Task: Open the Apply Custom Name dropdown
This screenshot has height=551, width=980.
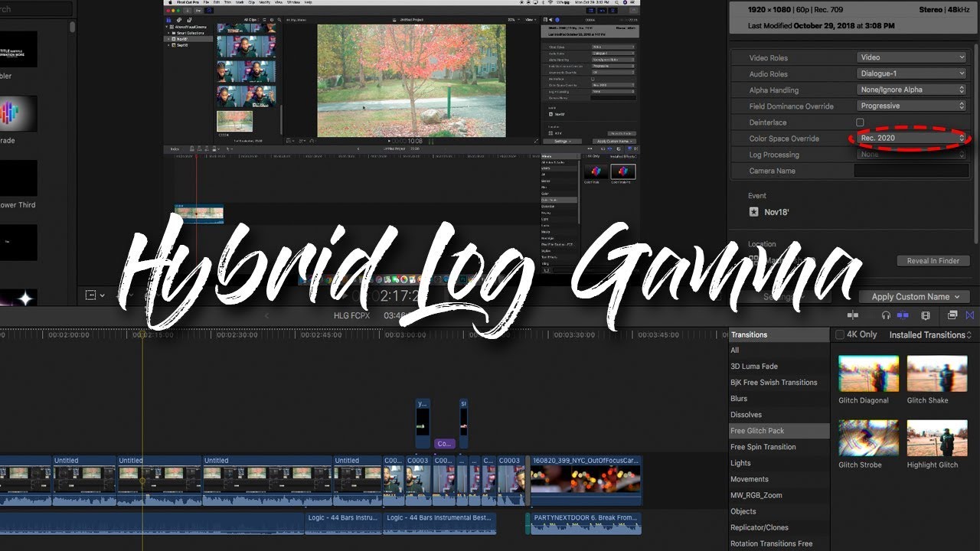Action: [x=915, y=297]
